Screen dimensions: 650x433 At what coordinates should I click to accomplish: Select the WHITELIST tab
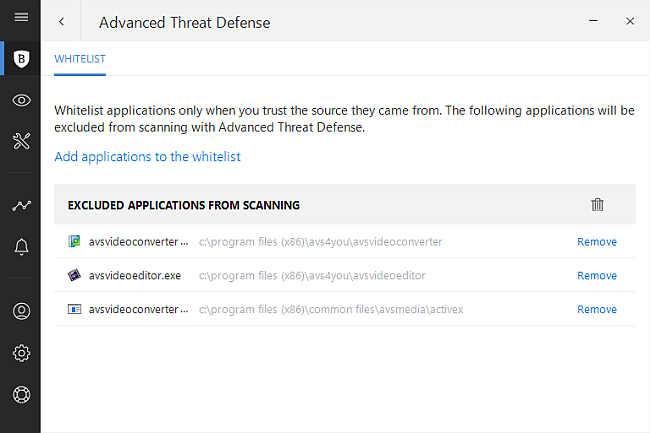[x=80, y=59]
